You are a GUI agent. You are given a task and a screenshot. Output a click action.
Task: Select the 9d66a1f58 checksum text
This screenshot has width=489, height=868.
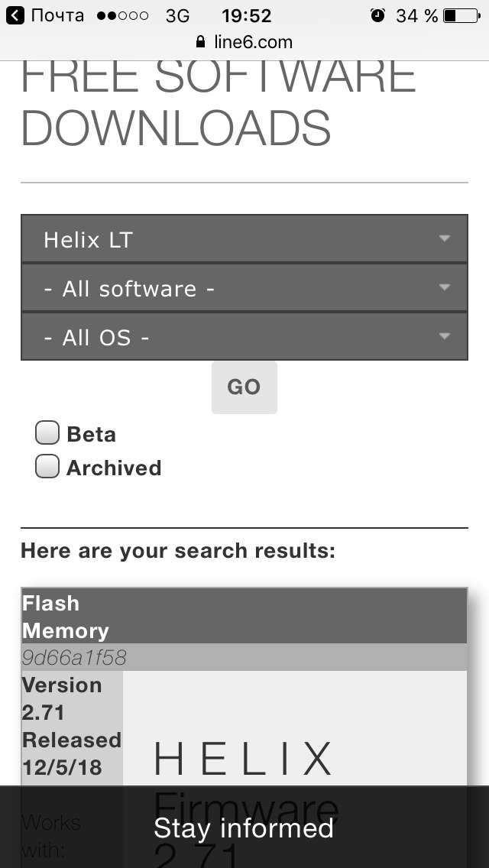point(74,657)
